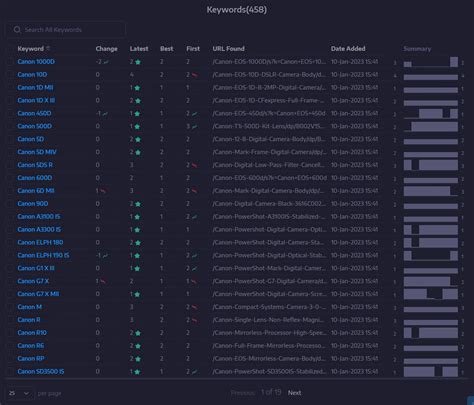Screen dimensions: 474x405
Task: Sort by the Date Added column header
Action: 348,49
